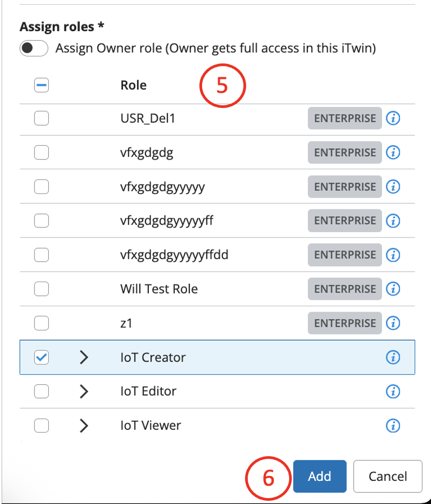Toggle the select-all header checkbox
Screen dimensions: 431x504
click(41, 85)
